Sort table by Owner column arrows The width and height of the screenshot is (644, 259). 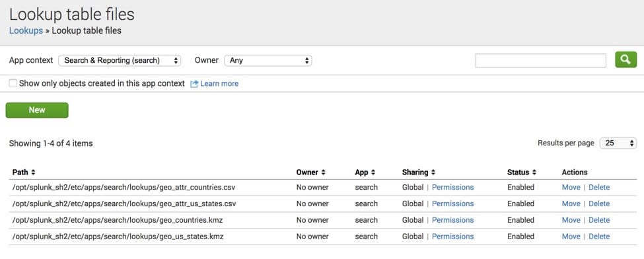pos(323,172)
